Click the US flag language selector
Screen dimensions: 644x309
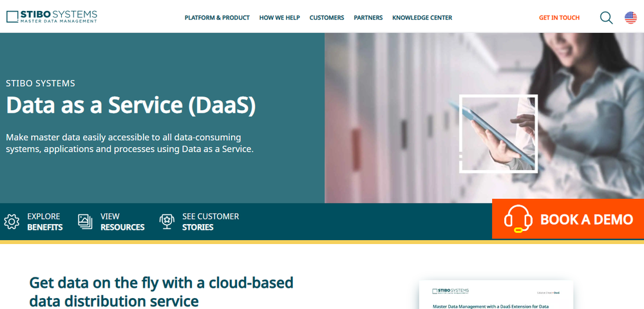[630, 17]
